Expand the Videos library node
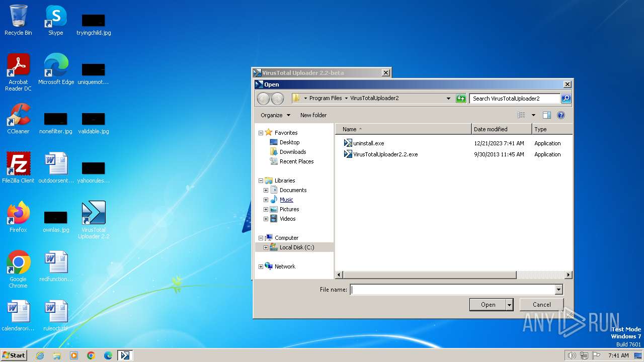644x362 pixels. (x=266, y=219)
